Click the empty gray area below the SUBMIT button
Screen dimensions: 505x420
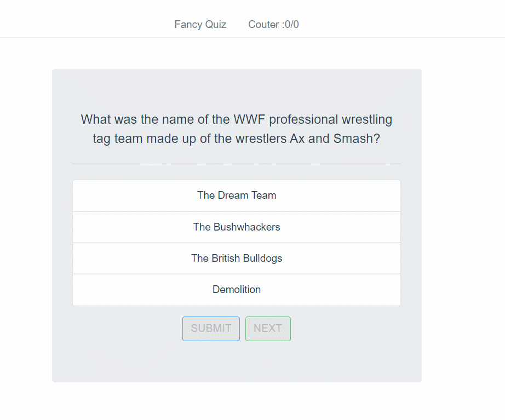(211, 361)
